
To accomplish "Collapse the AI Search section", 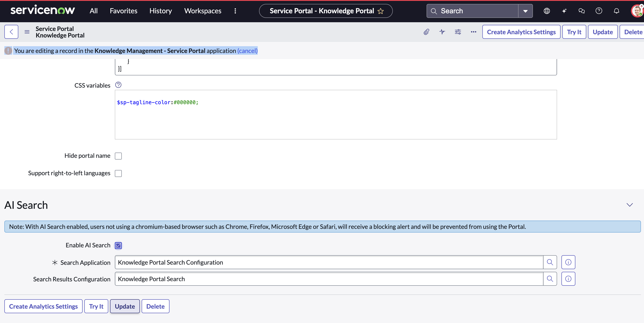I will (629, 205).
